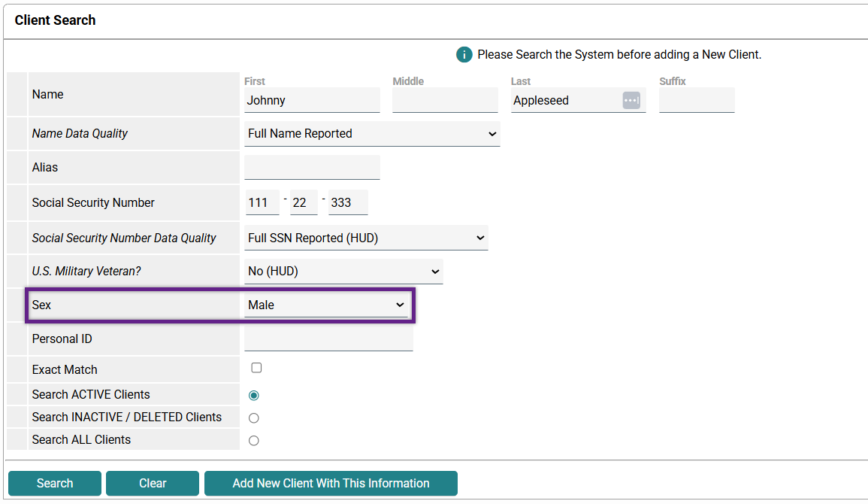This screenshot has width=868, height=504.
Task: Click the ellipsis icon in Last name field
Action: (631, 100)
